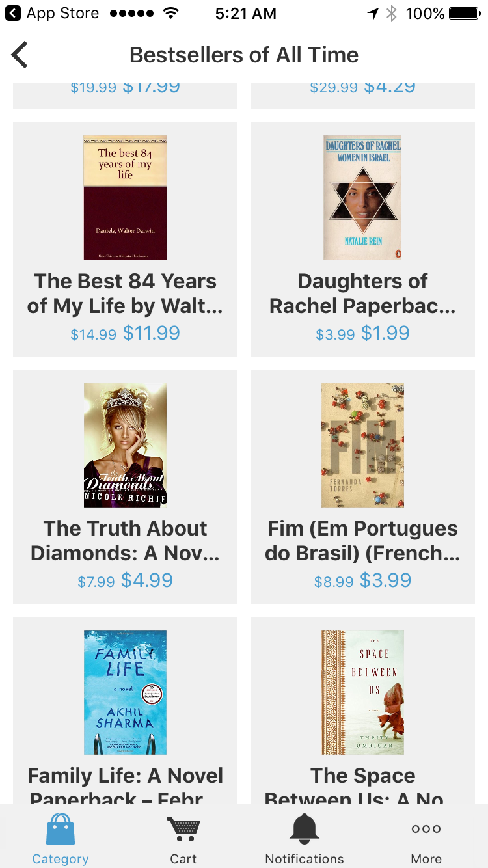488x868 pixels.
Task: Select "The Truth About Diamonds" title
Action: [125, 541]
